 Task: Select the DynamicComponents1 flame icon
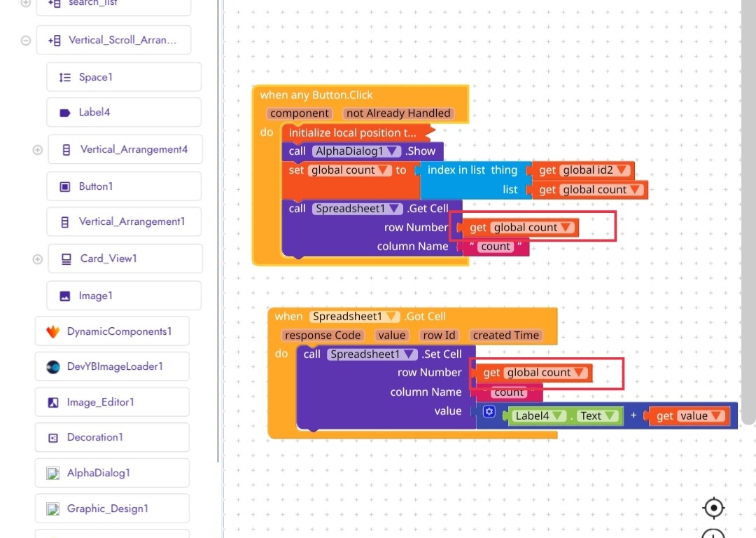pyautogui.click(x=53, y=331)
